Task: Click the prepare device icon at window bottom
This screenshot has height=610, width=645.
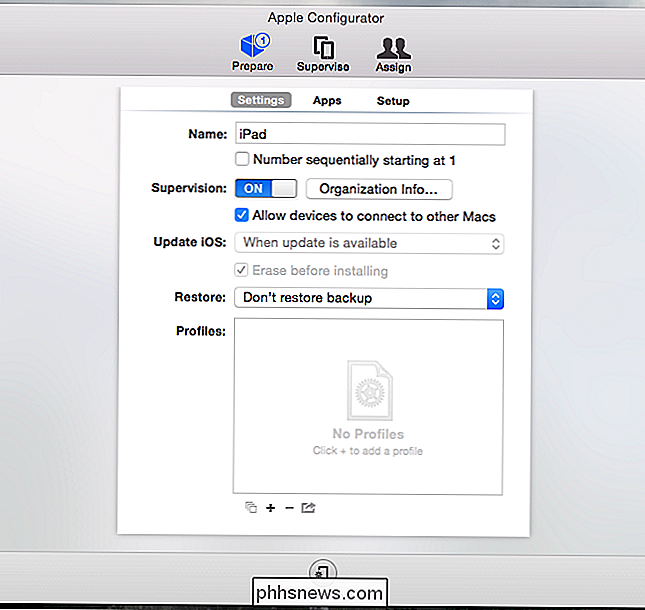Action: tap(322, 571)
